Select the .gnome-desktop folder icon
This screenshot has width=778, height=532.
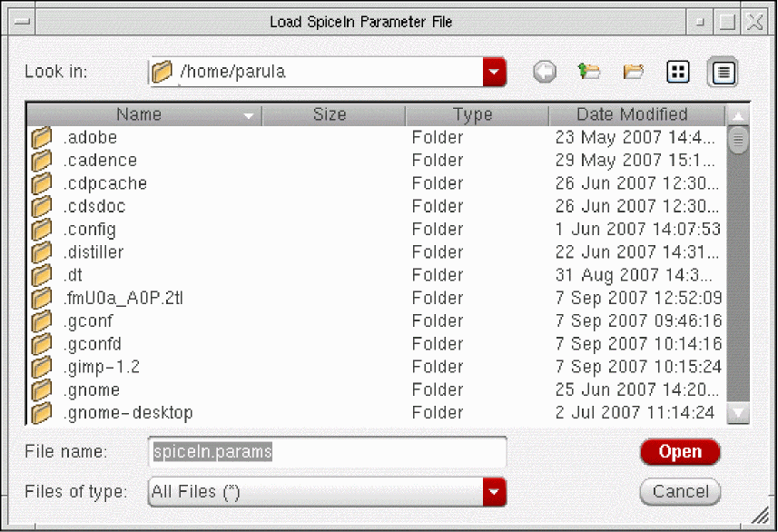(x=42, y=413)
